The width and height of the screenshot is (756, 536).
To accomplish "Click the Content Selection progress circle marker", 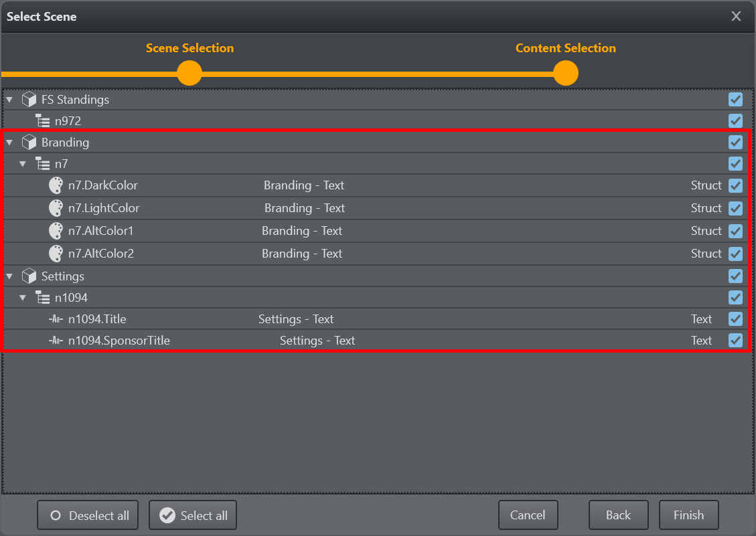I will pyautogui.click(x=566, y=73).
